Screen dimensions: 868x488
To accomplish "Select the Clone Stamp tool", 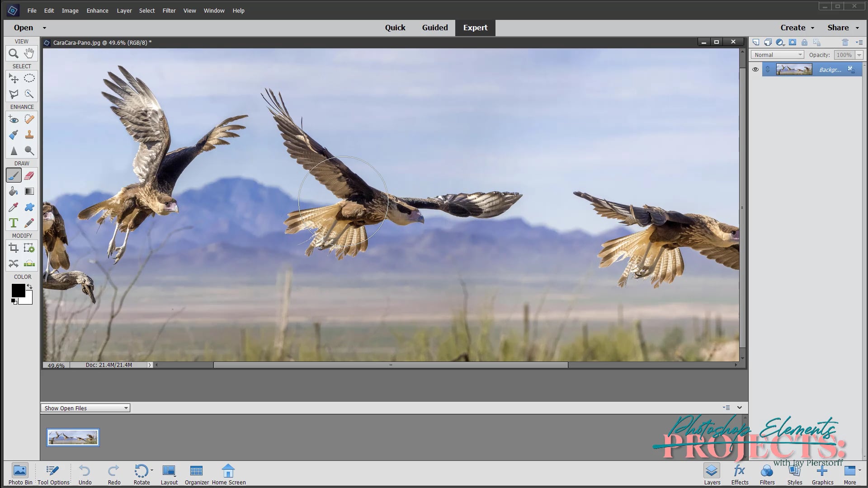I will [29, 135].
